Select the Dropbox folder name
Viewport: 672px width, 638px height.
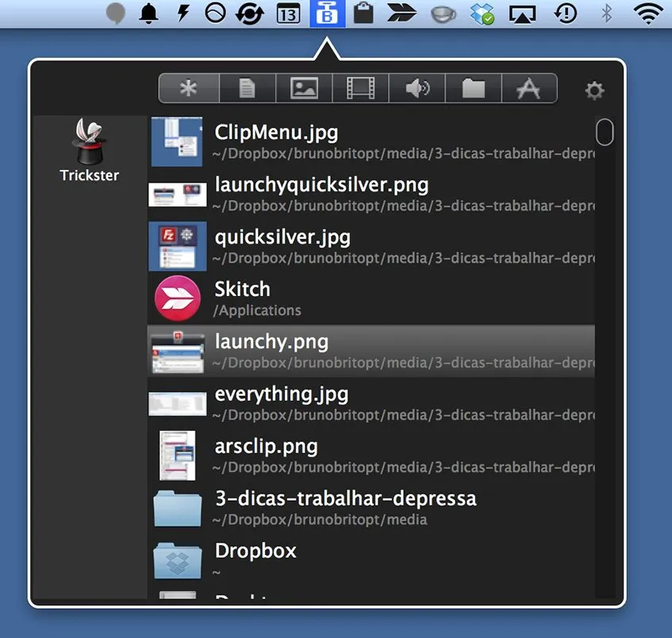[255, 551]
